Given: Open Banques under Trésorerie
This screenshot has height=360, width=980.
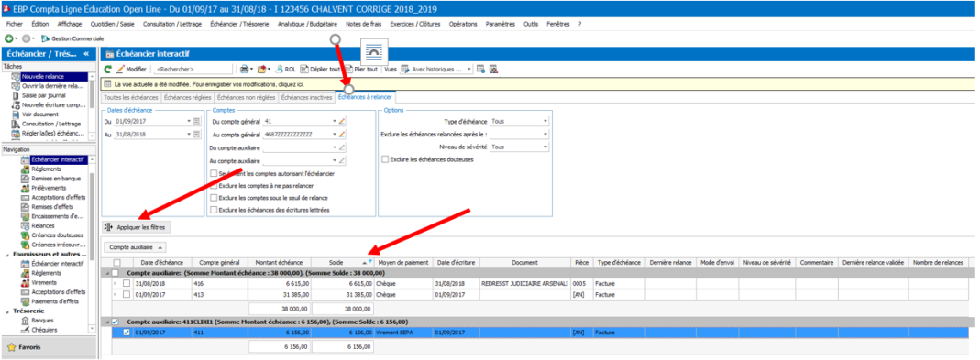Looking at the screenshot, I should (41, 321).
